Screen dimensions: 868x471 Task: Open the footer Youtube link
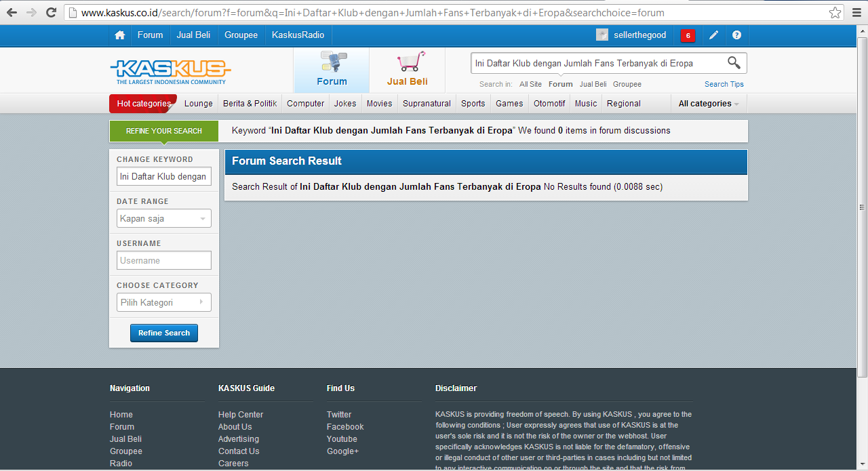tap(342, 439)
